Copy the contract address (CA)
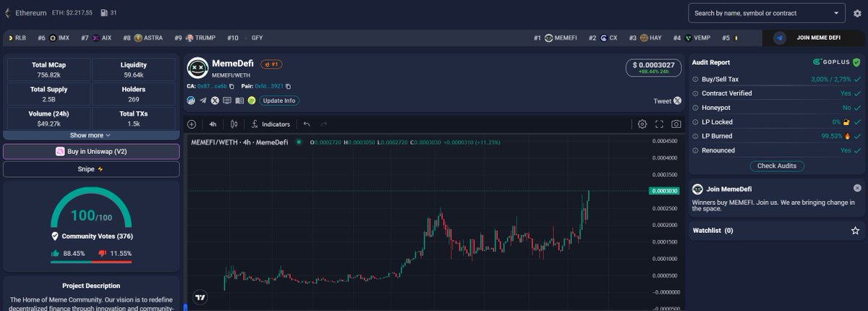Viewport: 868px width, 311px height. (x=231, y=86)
